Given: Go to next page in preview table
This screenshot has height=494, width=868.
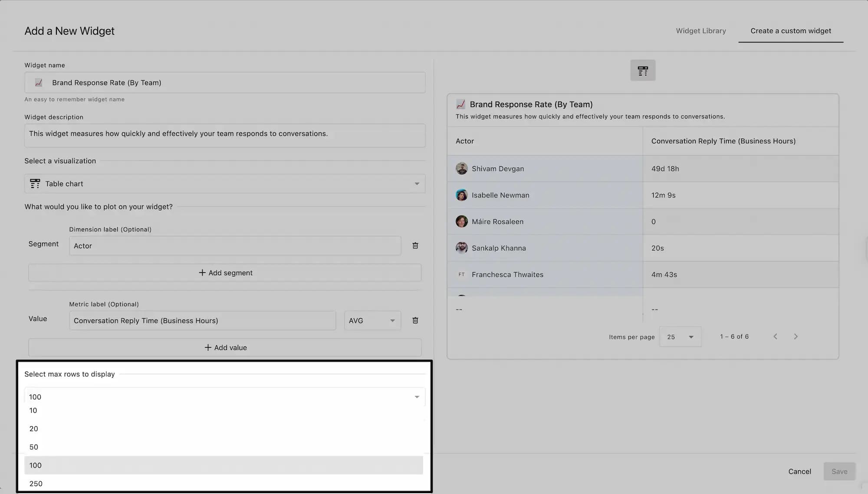Looking at the screenshot, I should (x=796, y=336).
